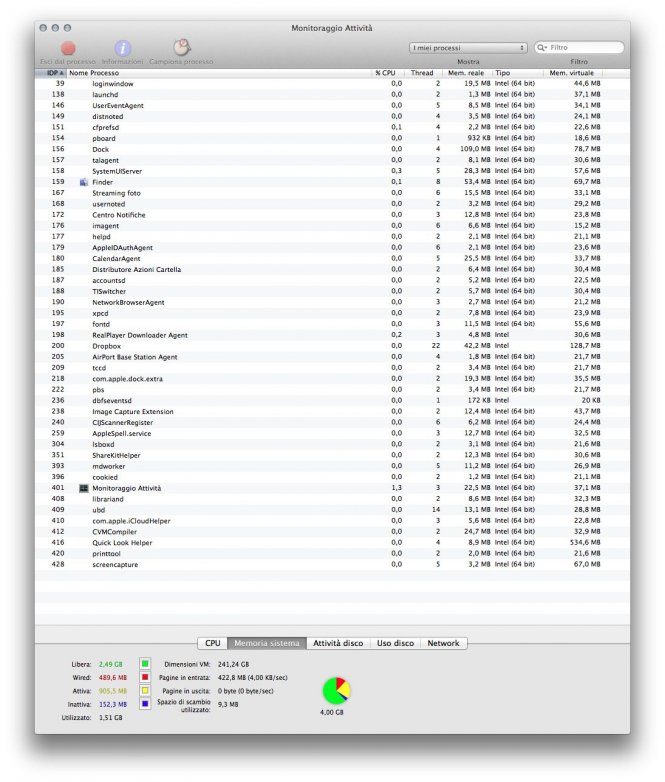This screenshot has width=665, height=782.
Task: Click the yellow Attiva color swatch
Action: tap(145, 691)
